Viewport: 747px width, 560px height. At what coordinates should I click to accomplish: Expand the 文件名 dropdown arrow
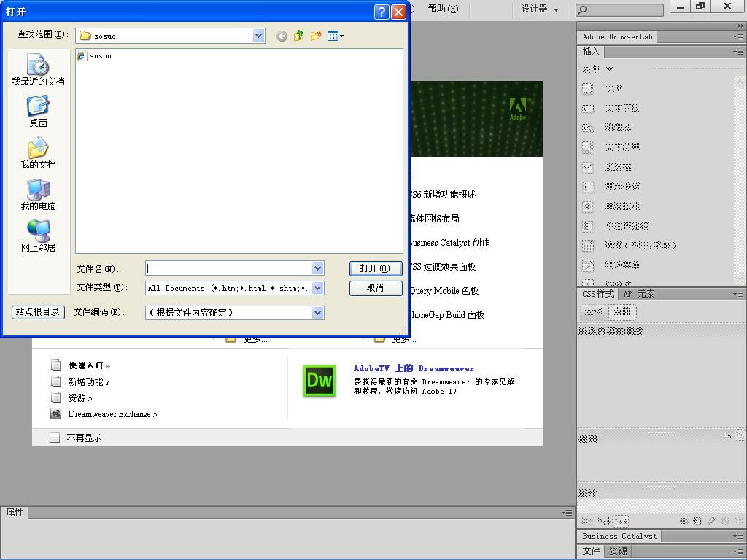click(318, 268)
